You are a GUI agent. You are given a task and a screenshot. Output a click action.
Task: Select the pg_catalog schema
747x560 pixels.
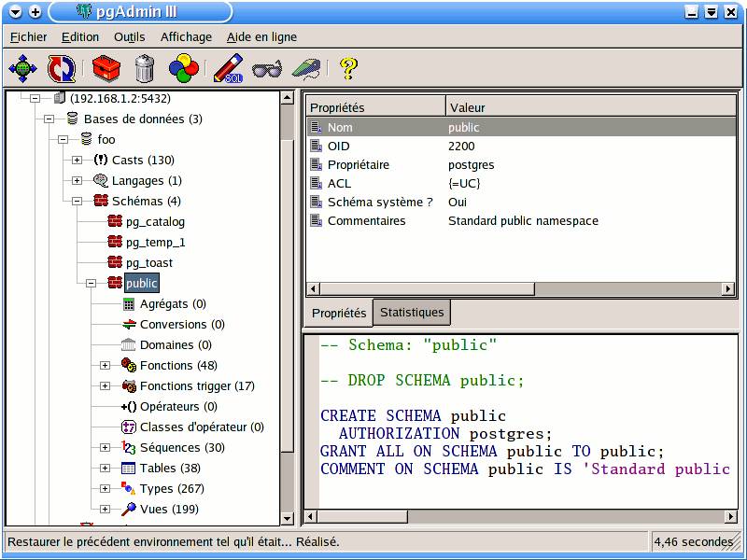click(155, 222)
